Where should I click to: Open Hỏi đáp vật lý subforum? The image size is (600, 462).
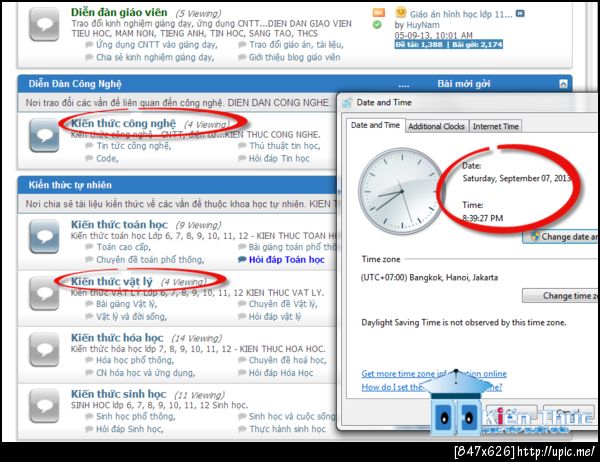click(x=275, y=317)
